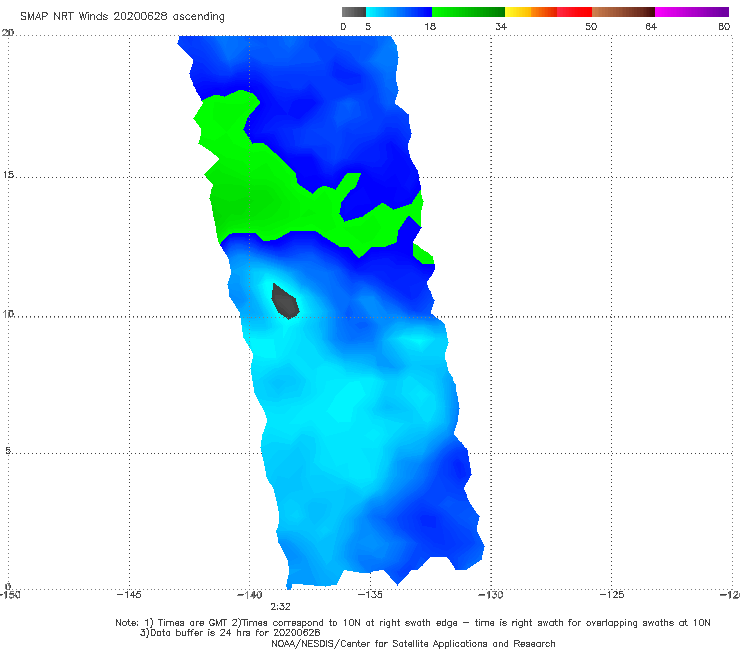The image size is (740, 650).
Task: Click the NOAA/NESDIS credit line
Action: tap(413, 644)
